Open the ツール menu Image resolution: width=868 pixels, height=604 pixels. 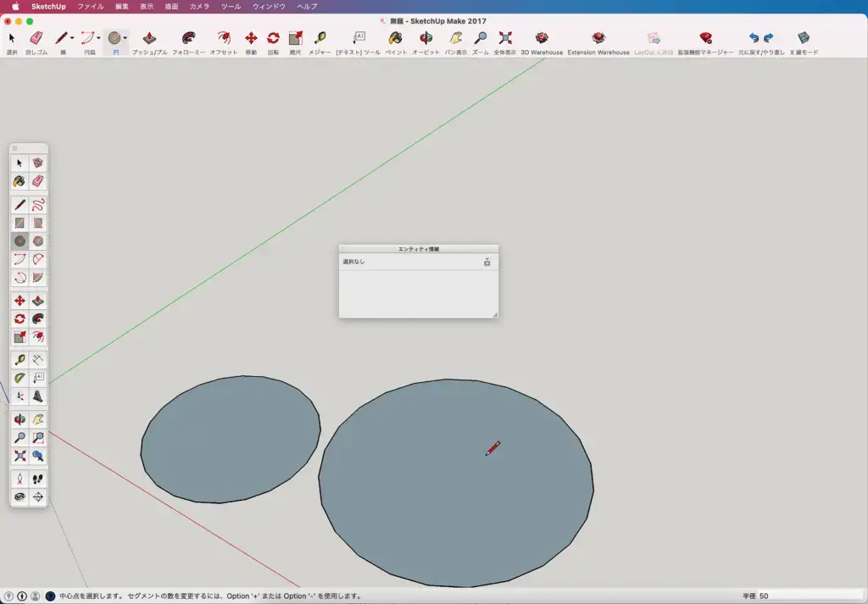[x=231, y=6]
